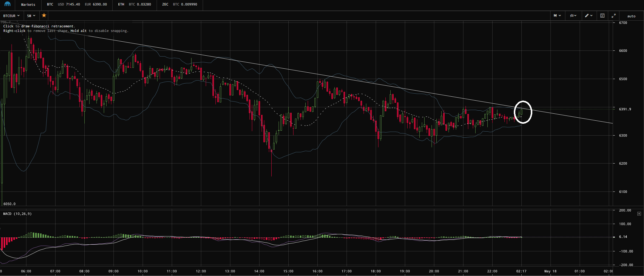Viewport: 644px width, 276px height.
Task: Click the Kraken logo icon
Action: click(x=7, y=4)
